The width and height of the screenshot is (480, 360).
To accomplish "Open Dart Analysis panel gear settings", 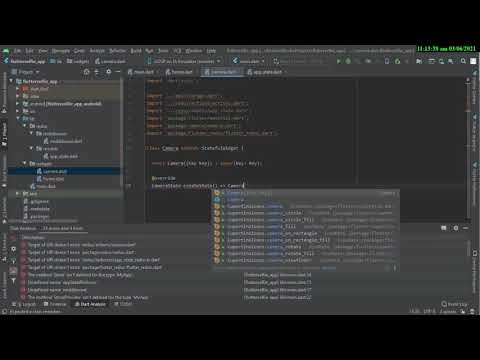I will click(x=456, y=228).
